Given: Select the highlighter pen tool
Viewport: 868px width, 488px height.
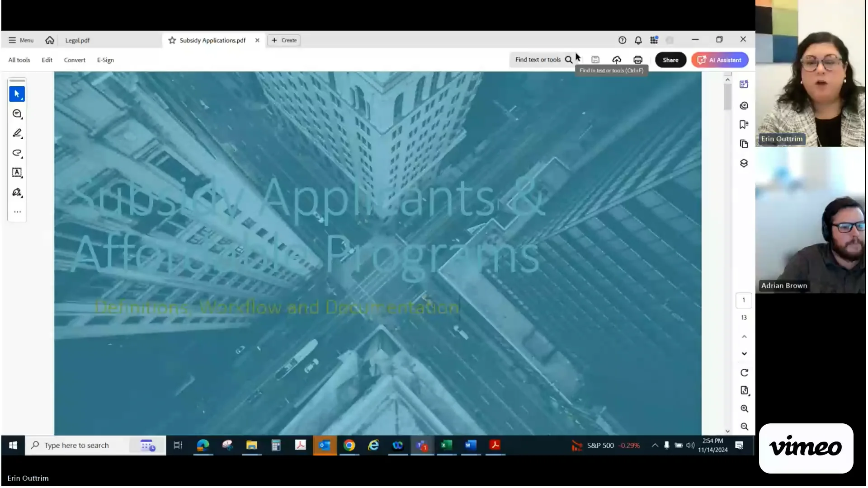Looking at the screenshot, I should pos(17,133).
